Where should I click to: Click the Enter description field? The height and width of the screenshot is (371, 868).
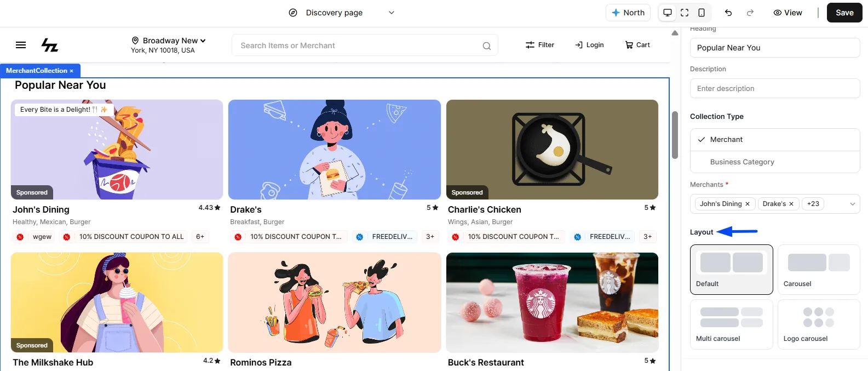click(775, 88)
